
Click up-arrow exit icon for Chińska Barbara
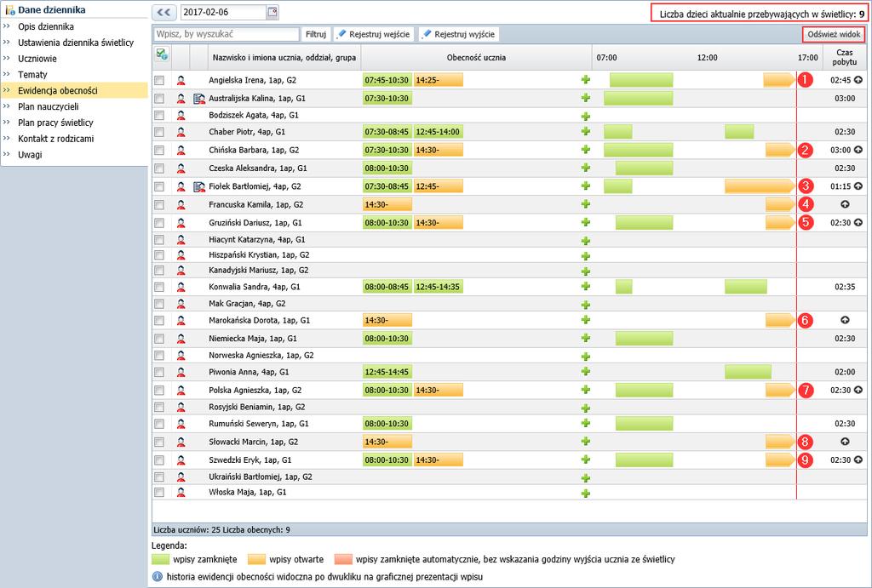(858, 150)
